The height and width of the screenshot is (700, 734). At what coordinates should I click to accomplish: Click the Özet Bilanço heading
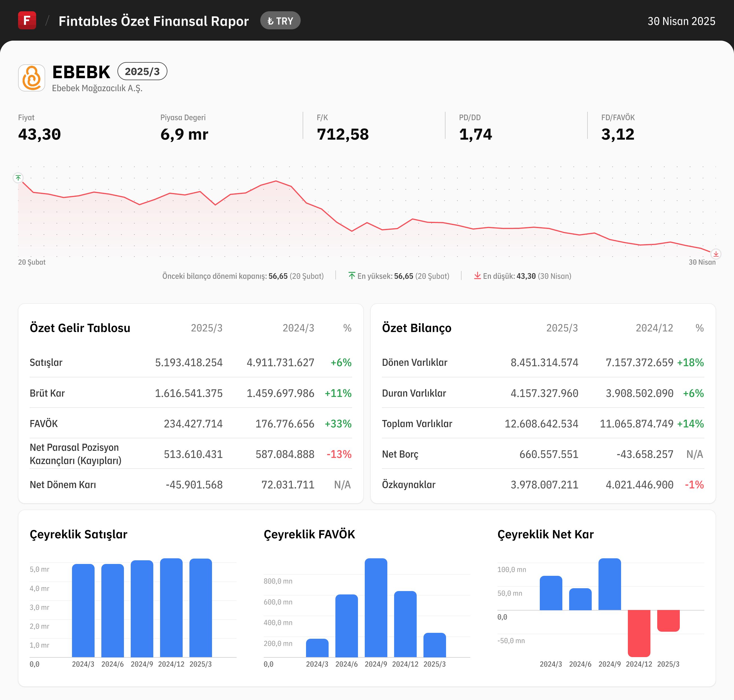point(416,328)
